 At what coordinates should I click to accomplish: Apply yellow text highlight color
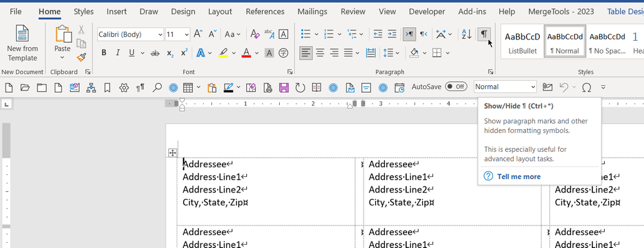click(223, 53)
